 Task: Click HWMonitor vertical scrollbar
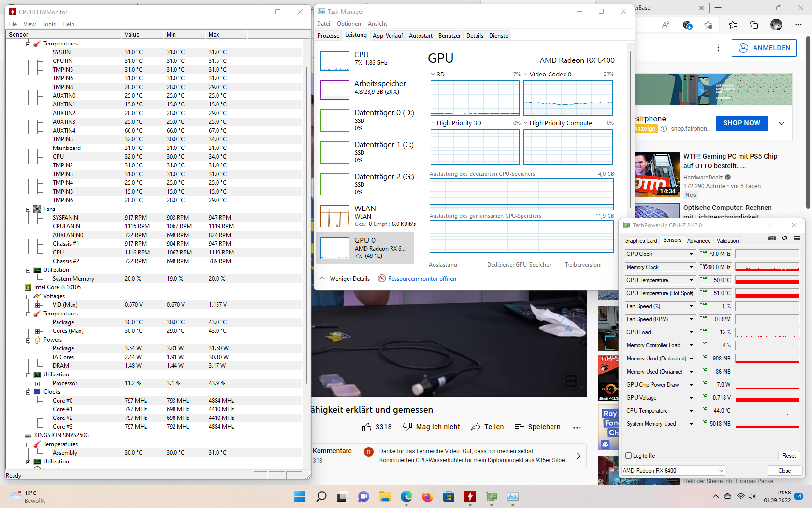[x=306, y=225]
